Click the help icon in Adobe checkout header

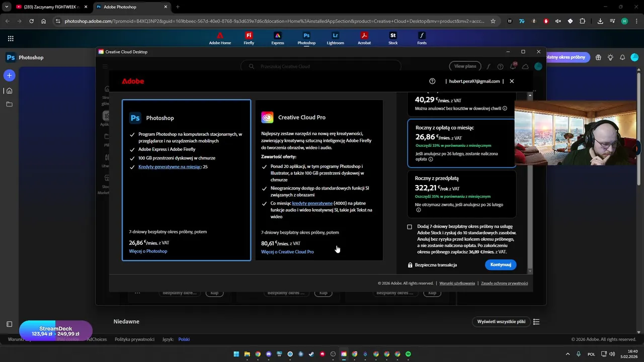432,81
